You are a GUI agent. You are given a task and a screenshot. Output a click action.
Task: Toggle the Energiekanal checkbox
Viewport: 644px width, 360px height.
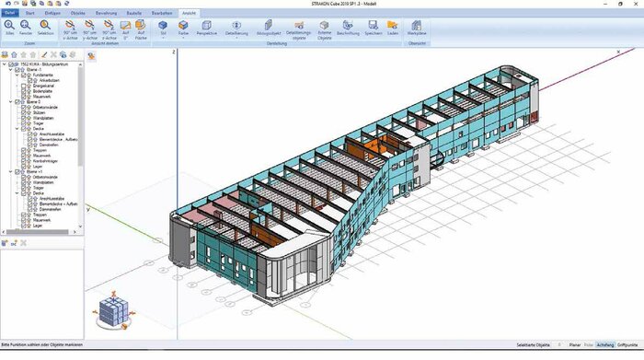point(24,86)
